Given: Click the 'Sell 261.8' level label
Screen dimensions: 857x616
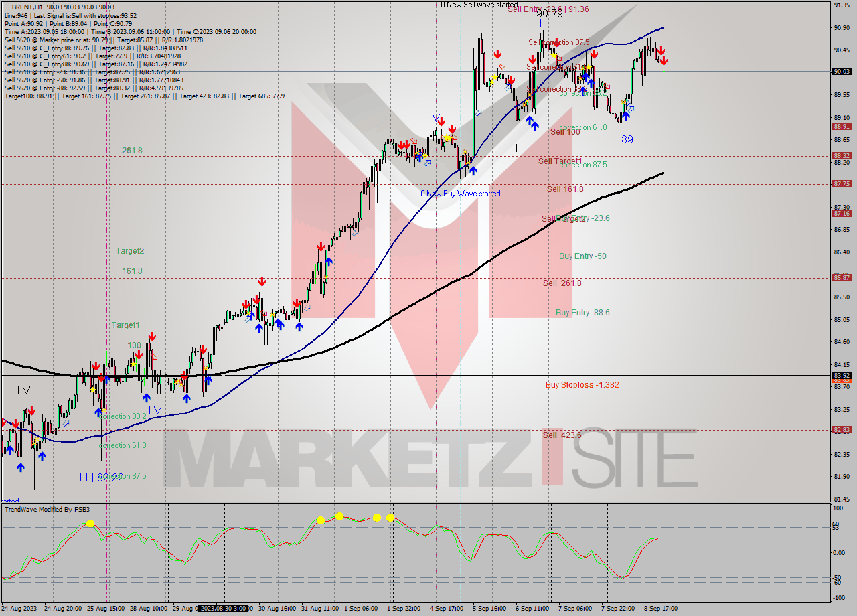Looking at the screenshot, I should tap(562, 283).
